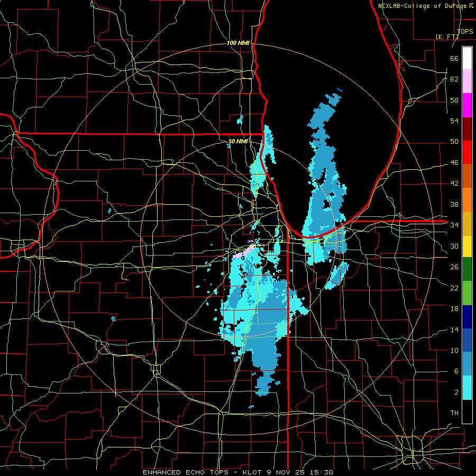This screenshot has height=476, width=476.
Task: Click the '42' legend scale label
Action: [x=454, y=184]
